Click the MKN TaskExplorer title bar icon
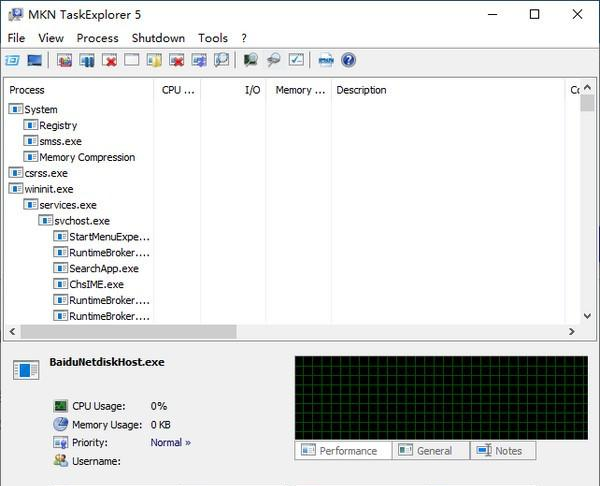Image resolution: width=600 pixels, height=486 pixels. point(16,15)
